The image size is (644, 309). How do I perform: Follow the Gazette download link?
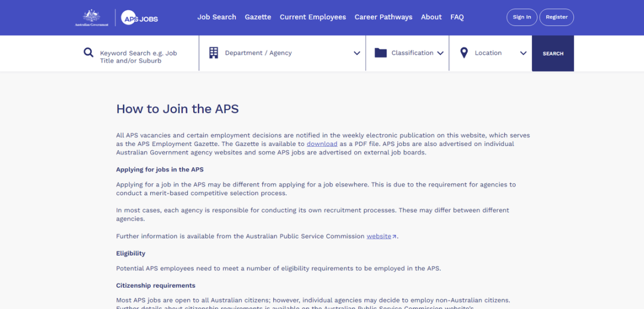pos(322,144)
